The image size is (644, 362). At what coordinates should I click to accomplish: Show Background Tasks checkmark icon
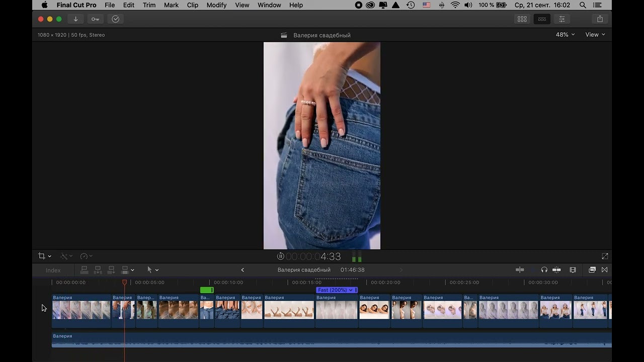[x=115, y=19]
